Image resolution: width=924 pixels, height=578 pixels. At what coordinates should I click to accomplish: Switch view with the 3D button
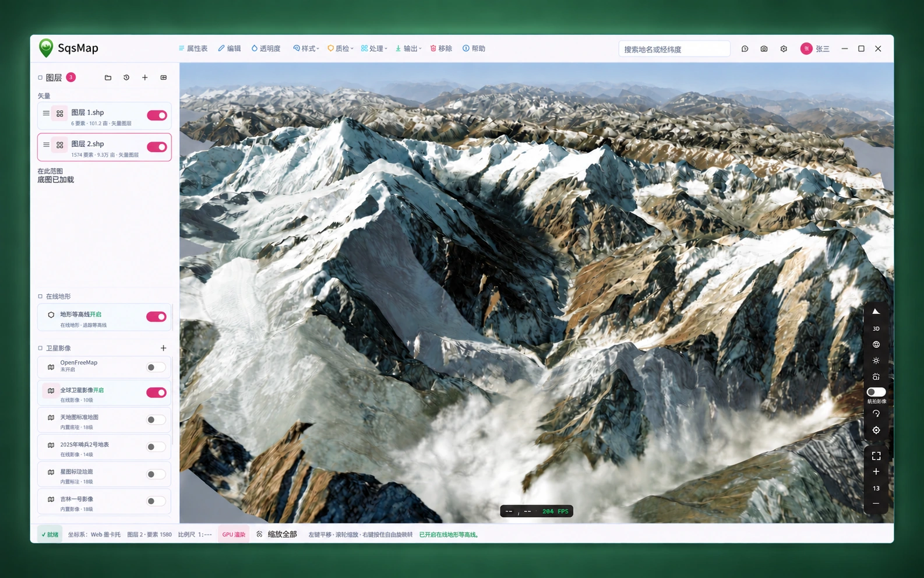pyautogui.click(x=876, y=329)
